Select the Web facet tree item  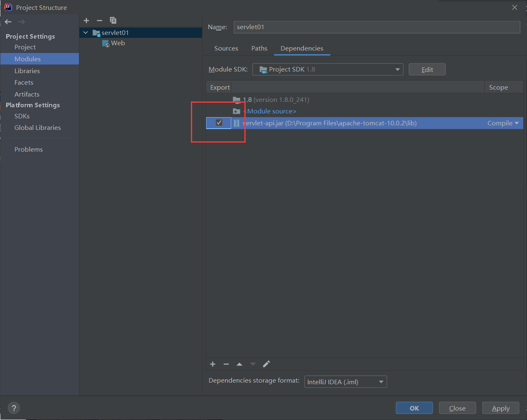[x=141, y=43]
